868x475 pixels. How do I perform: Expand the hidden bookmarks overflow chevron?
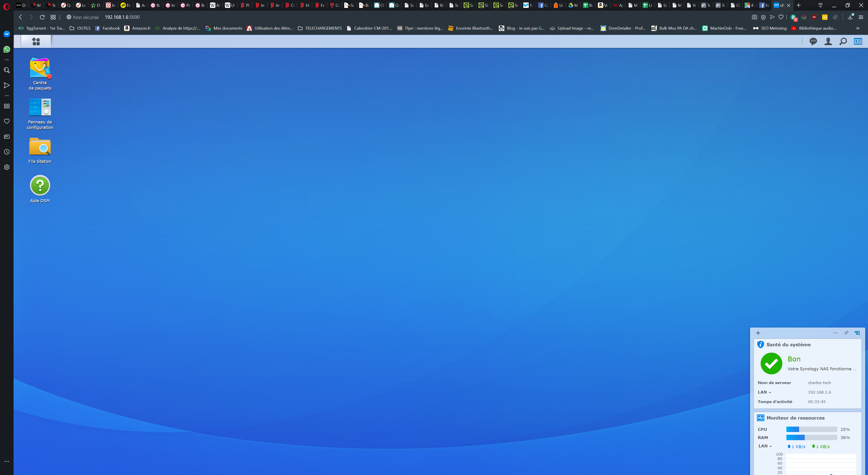tap(858, 28)
